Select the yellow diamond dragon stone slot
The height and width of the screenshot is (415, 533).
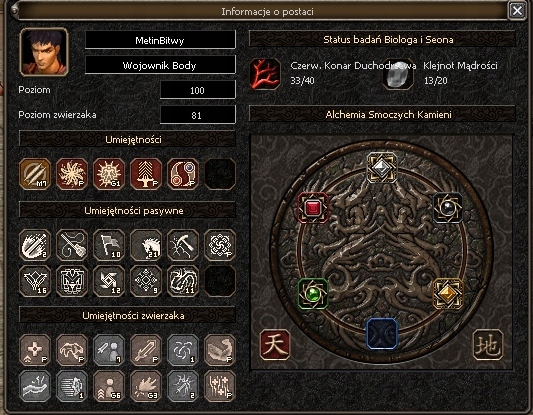tap(448, 294)
